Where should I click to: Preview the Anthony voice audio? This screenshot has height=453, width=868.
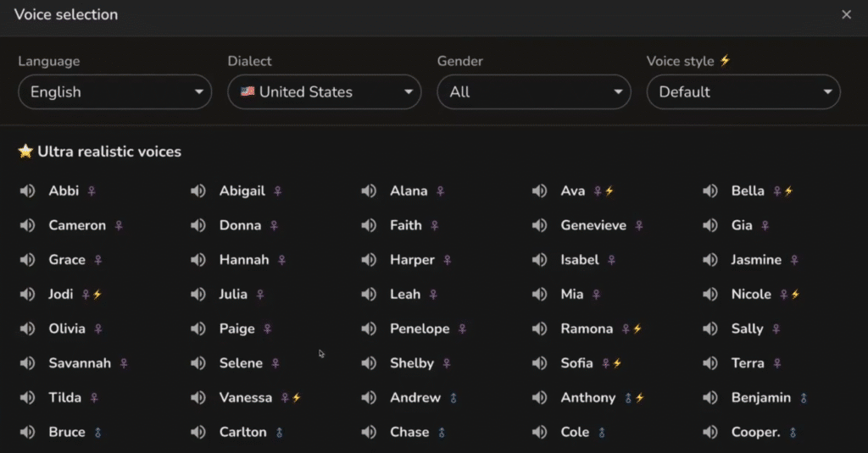[x=539, y=397]
